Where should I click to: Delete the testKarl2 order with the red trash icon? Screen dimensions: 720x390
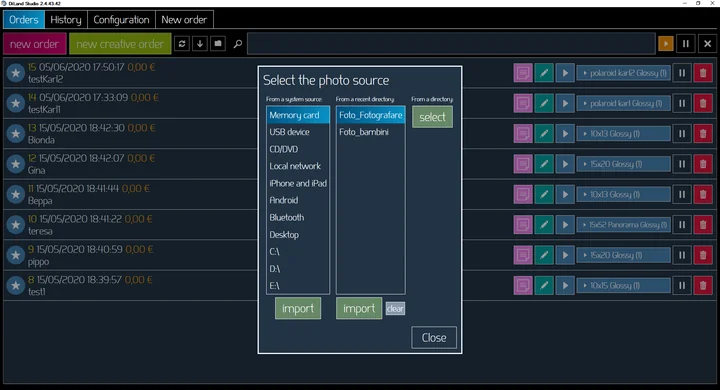[703, 73]
